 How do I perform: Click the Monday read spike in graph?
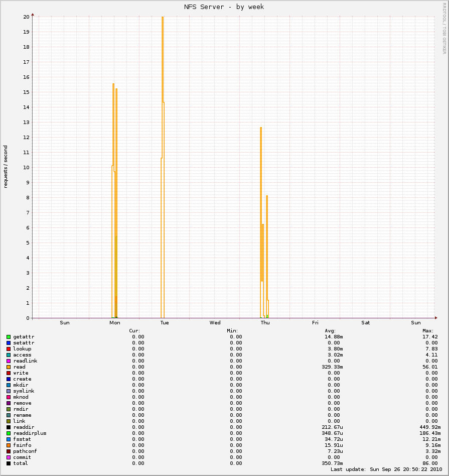coord(115,201)
